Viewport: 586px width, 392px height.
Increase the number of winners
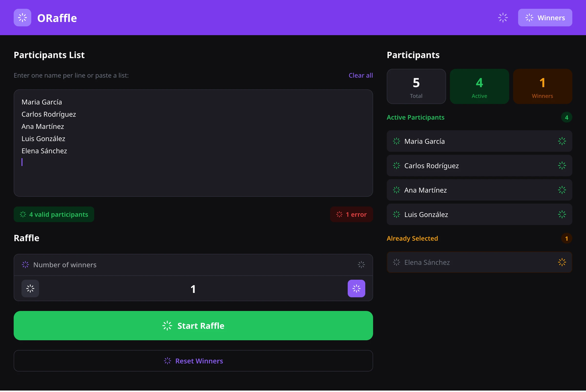[x=356, y=289]
